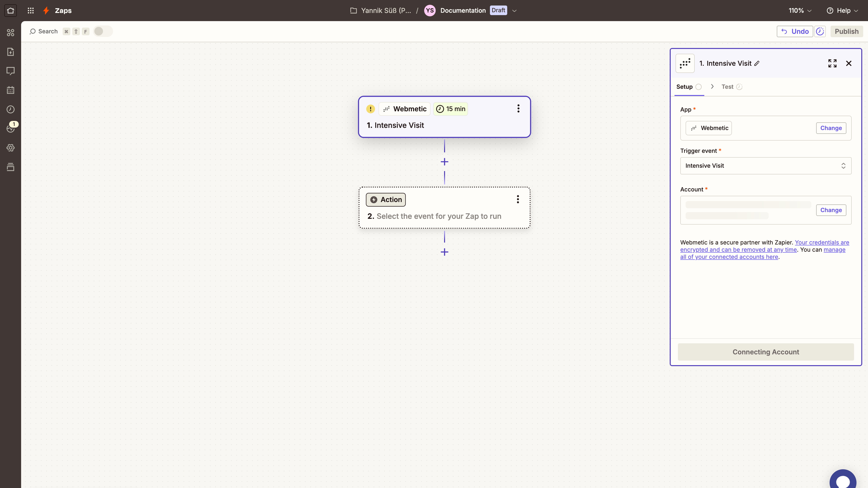Open the Zap details file icon
868x488 pixels.
[11, 52]
